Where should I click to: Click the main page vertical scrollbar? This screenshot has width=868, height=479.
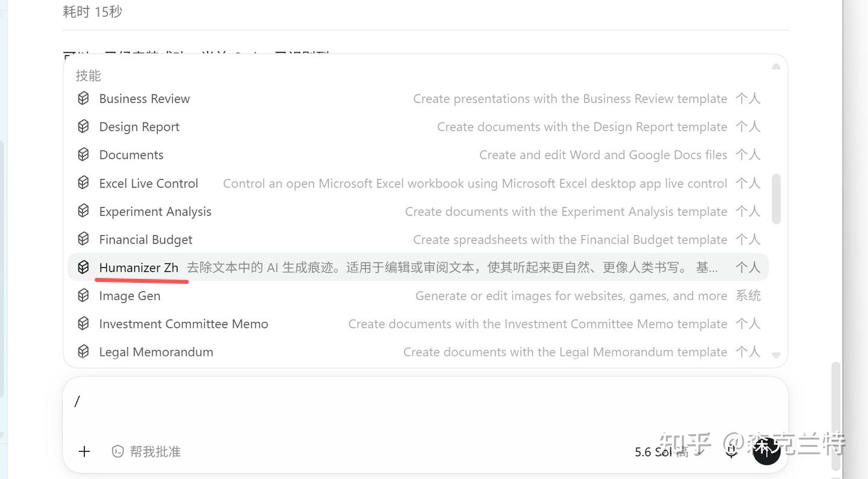(835, 416)
